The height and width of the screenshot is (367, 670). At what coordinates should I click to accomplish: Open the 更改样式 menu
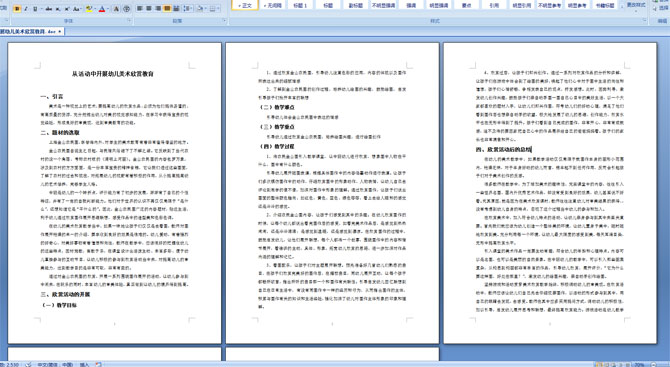click(636, 6)
